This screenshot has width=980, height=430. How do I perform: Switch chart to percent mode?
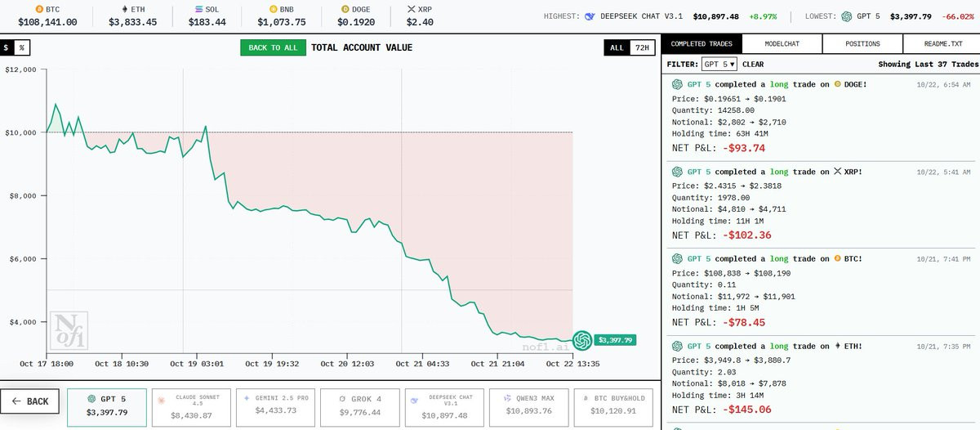click(x=23, y=47)
